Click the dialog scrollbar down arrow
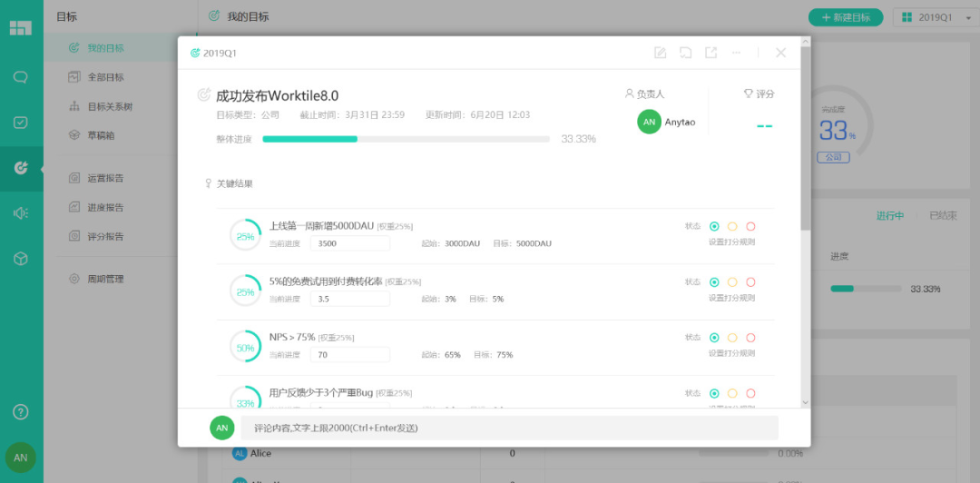The width and height of the screenshot is (980, 483). tap(805, 402)
